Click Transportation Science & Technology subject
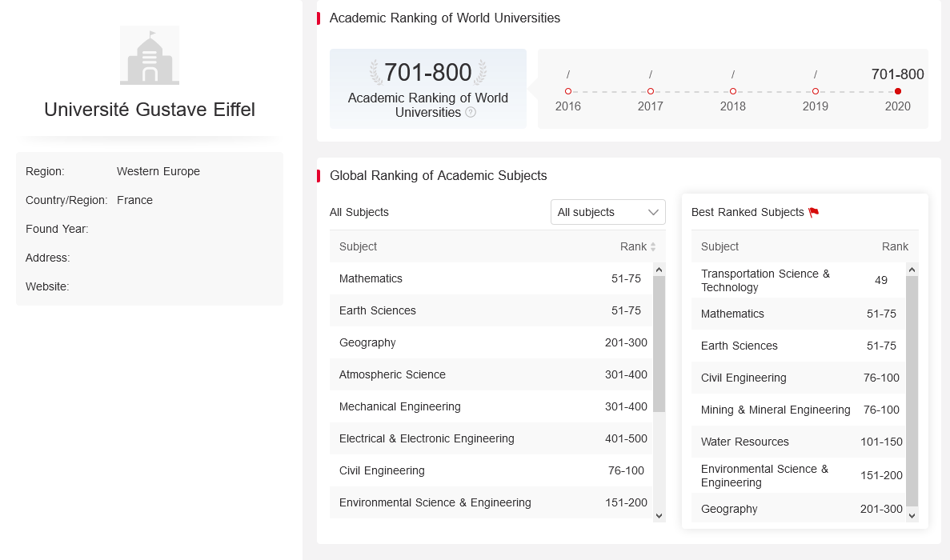 [765, 280]
